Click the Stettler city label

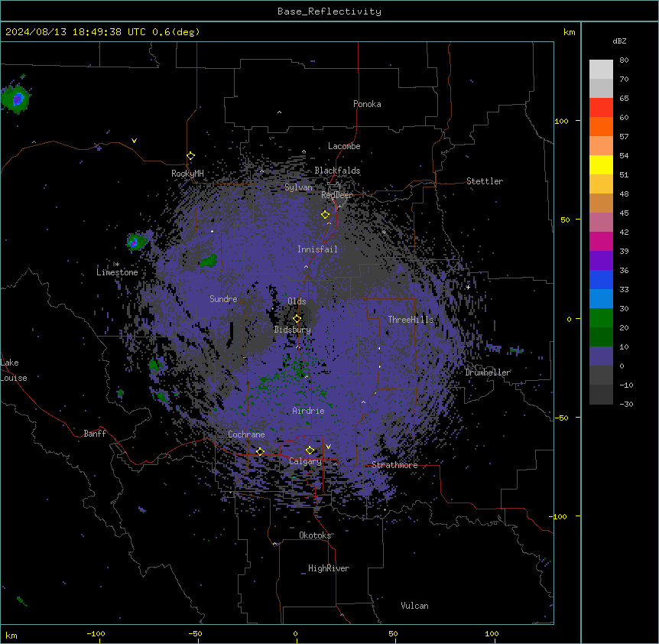pos(485,181)
